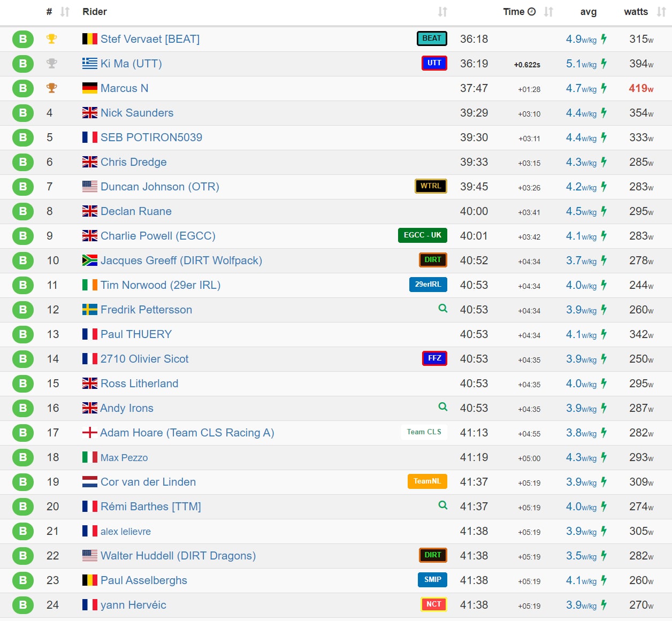Viewport: 672px width, 621px height.
Task: Click power lightning icon for Max Pezzo
Action: 604,457
